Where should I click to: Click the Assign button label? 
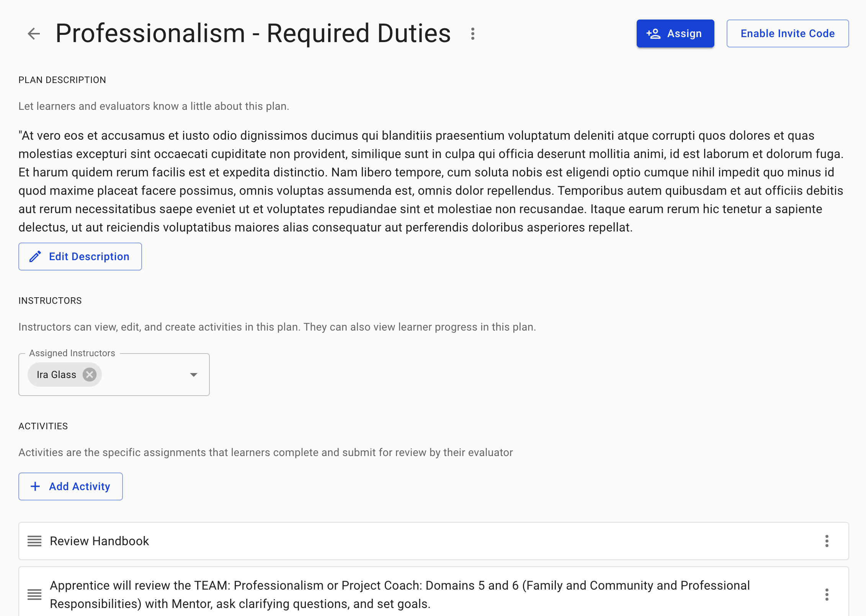684,34
